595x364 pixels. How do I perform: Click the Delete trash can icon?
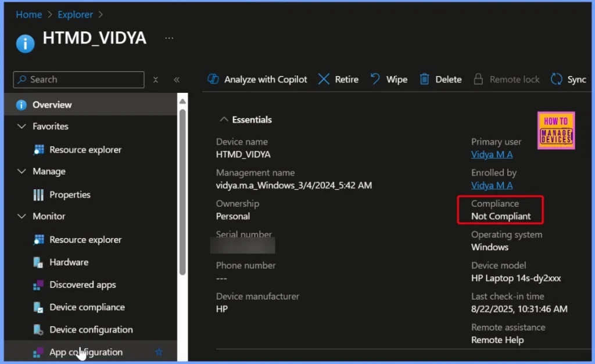tap(424, 79)
